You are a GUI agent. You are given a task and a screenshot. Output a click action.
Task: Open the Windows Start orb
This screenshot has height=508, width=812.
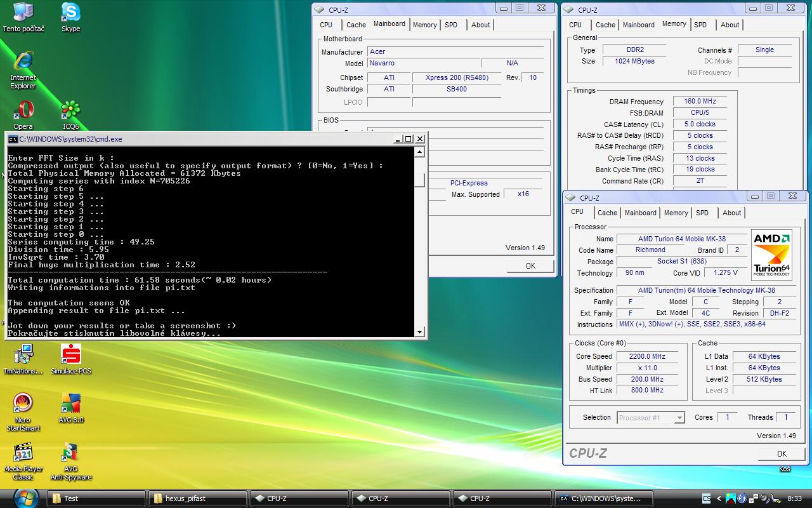click(x=26, y=498)
